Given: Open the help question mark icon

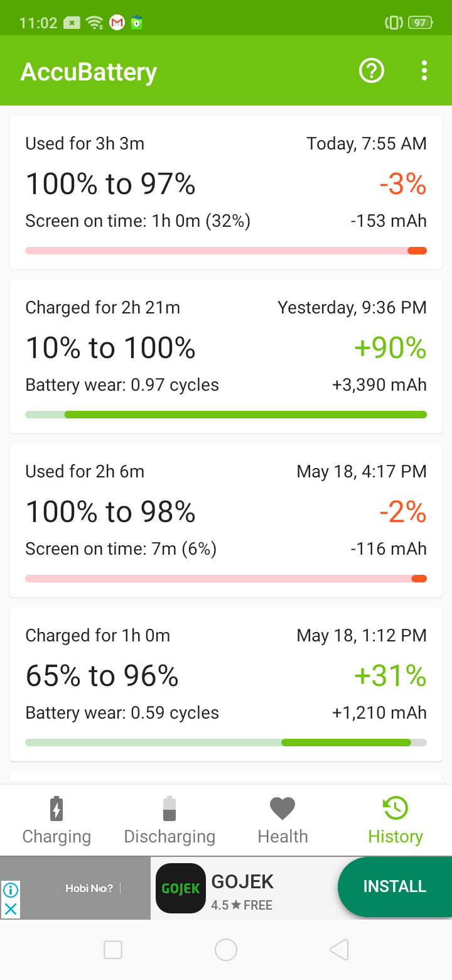Looking at the screenshot, I should (x=371, y=70).
